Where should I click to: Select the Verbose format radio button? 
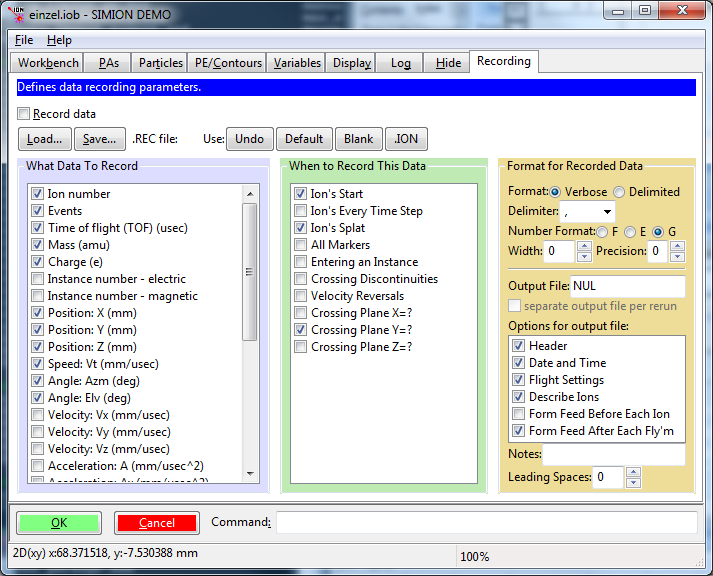[x=555, y=192]
